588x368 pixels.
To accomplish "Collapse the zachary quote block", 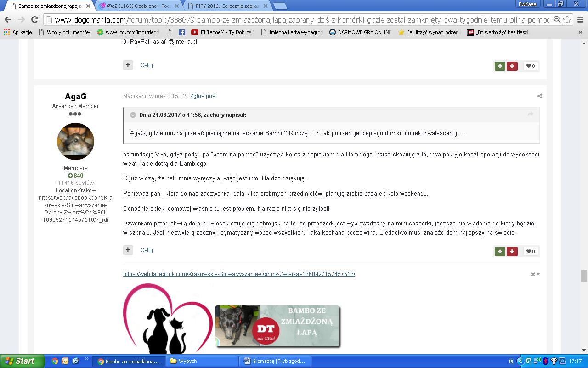I will coord(133,115).
